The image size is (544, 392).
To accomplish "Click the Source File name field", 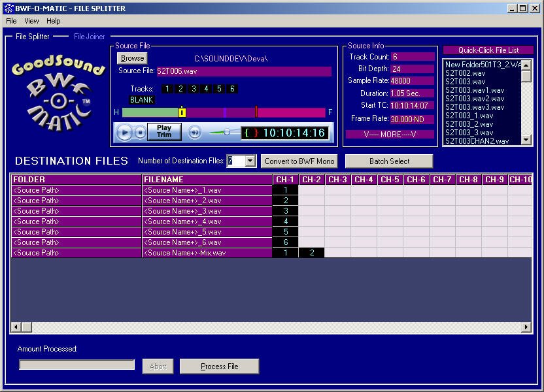I will click(x=244, y=71).
